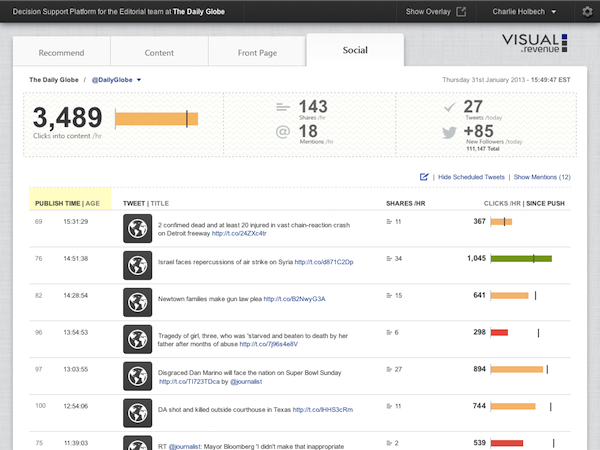Click the @journalist handle in Dan Marino tweet
The height and width of the screenshot is (450, 600).
click(x=246, y=382)
